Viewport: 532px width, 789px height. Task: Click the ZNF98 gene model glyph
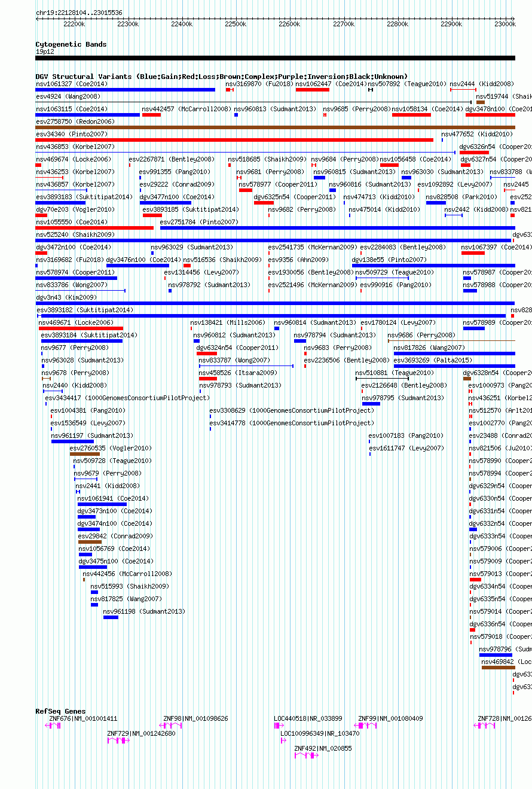pos(170,725)
